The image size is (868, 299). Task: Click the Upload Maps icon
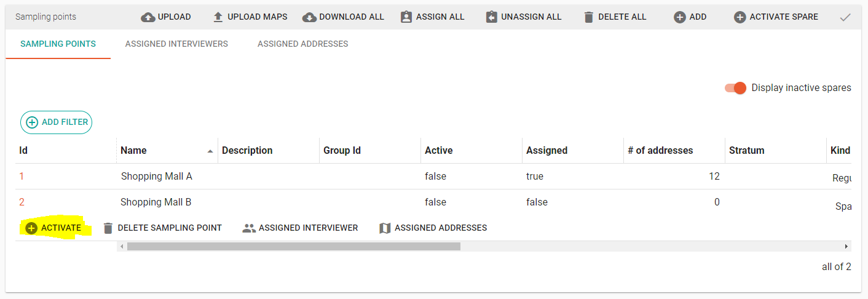[218, 17]
